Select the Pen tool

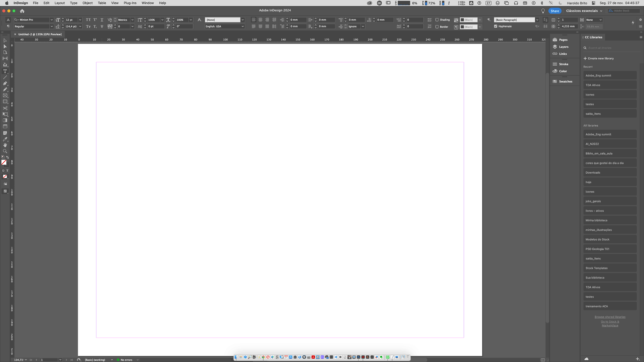(x=5, y=83)
